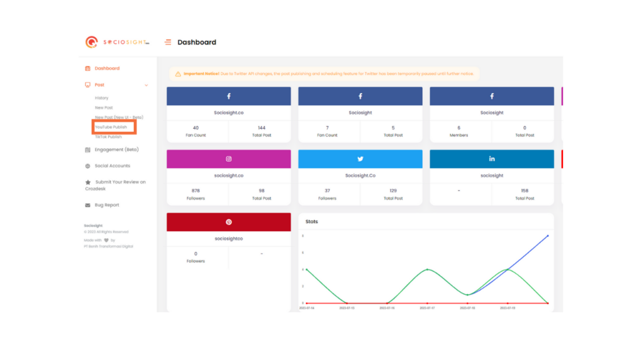This screenshot has height=362, width=644.
Task: Click the 0 Total Post value
Action: (525, 128)
